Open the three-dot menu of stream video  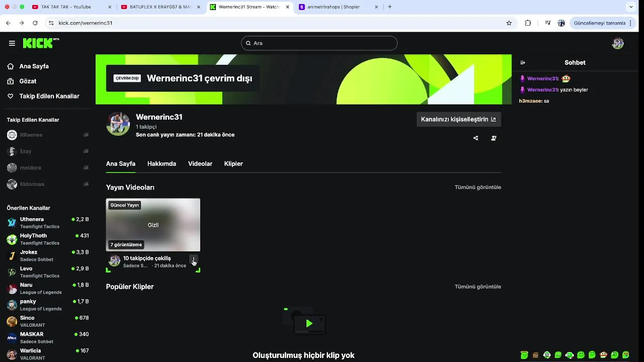click(x=194, y=260)
